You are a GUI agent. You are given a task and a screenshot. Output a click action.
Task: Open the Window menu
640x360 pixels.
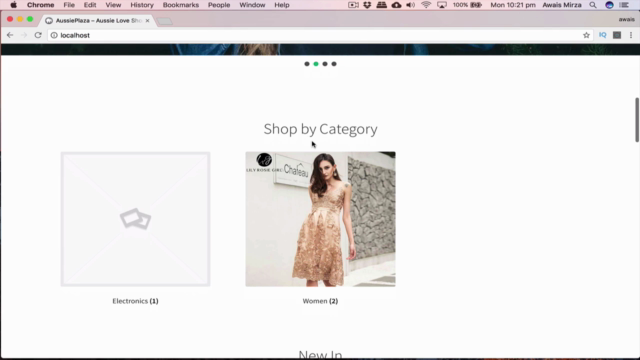(x=252, y=5)
